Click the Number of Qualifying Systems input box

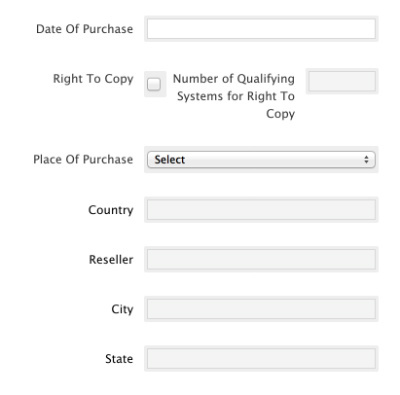coord(342,81)
